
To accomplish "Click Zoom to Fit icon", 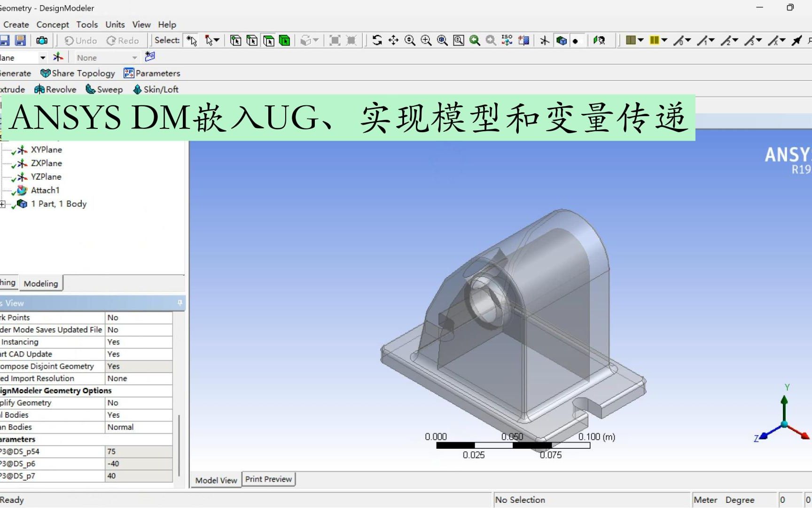I will [x=442, y=40].
